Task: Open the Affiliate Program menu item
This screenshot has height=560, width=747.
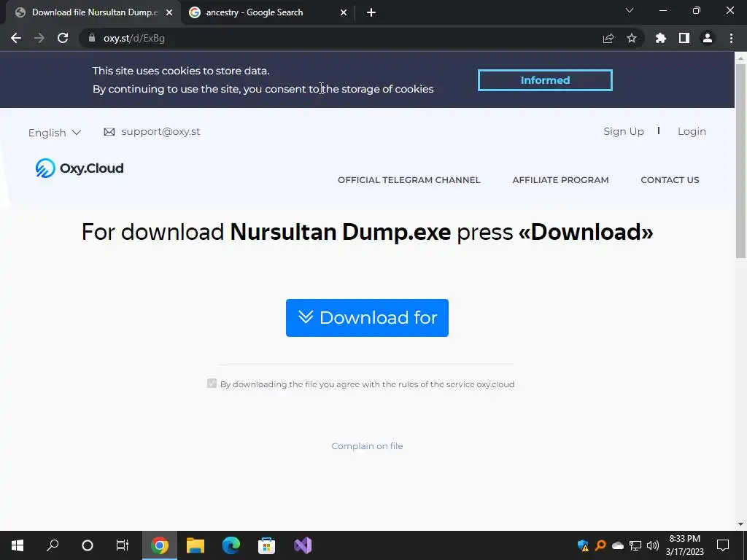Action: click(x=560, y=180)
